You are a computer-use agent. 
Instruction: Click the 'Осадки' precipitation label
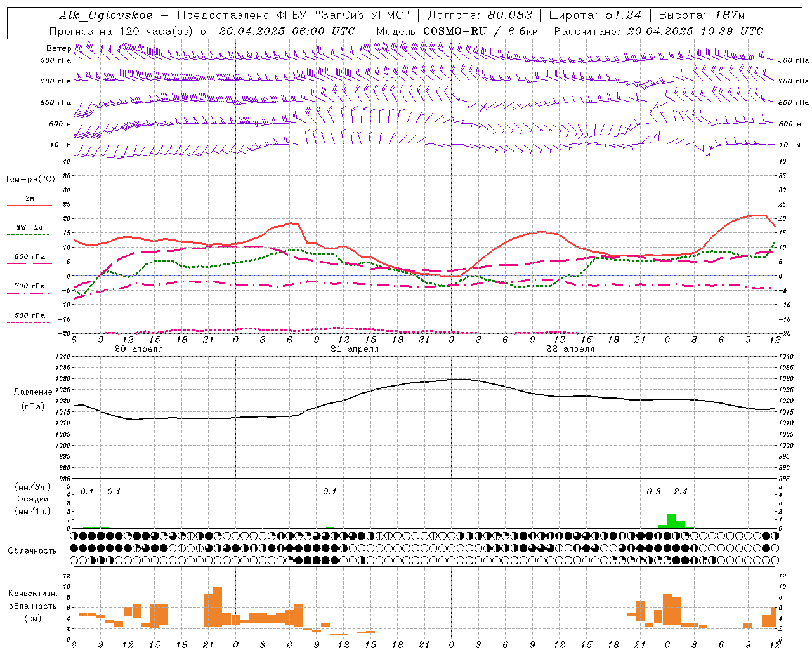click(x=33, y=499)
